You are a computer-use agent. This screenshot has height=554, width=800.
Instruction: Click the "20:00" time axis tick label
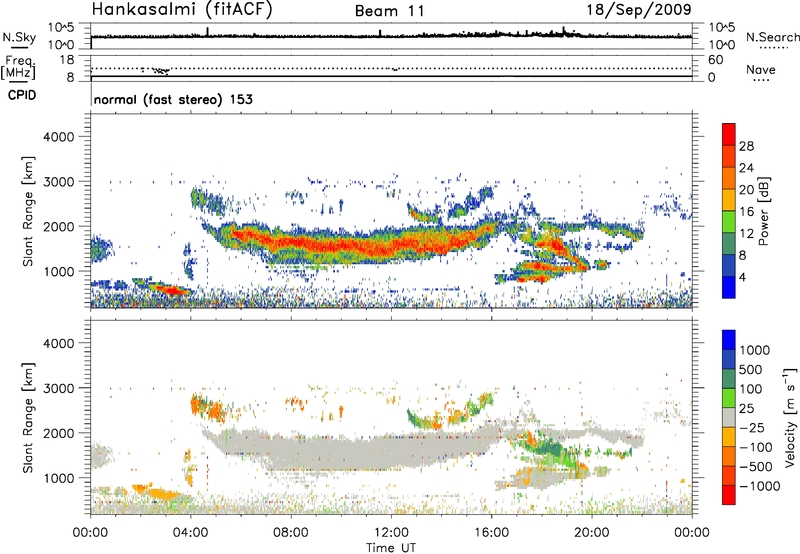coord(592,533)
